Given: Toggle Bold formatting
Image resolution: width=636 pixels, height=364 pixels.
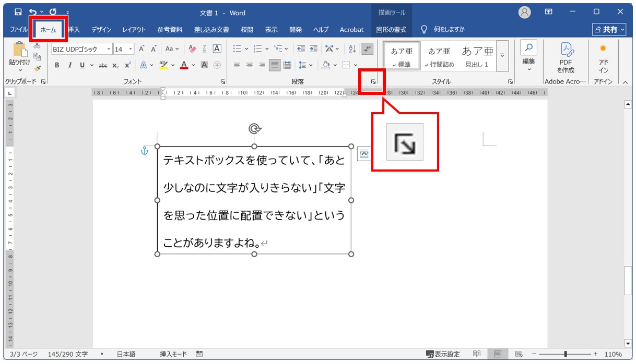Looking at the screenshot, I should tap(56, 65).
